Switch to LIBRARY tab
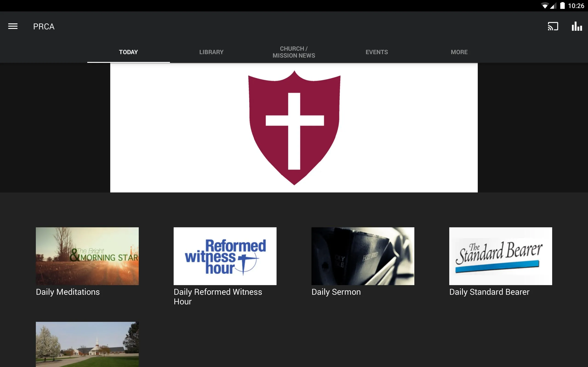Screen dimensions: 588x367 click(211, 52)
